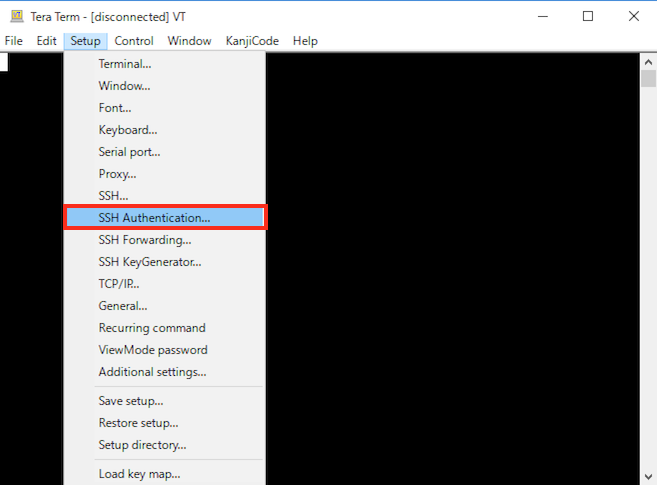
Task: Choose the Font... setup option
Action: pos(114,108)
